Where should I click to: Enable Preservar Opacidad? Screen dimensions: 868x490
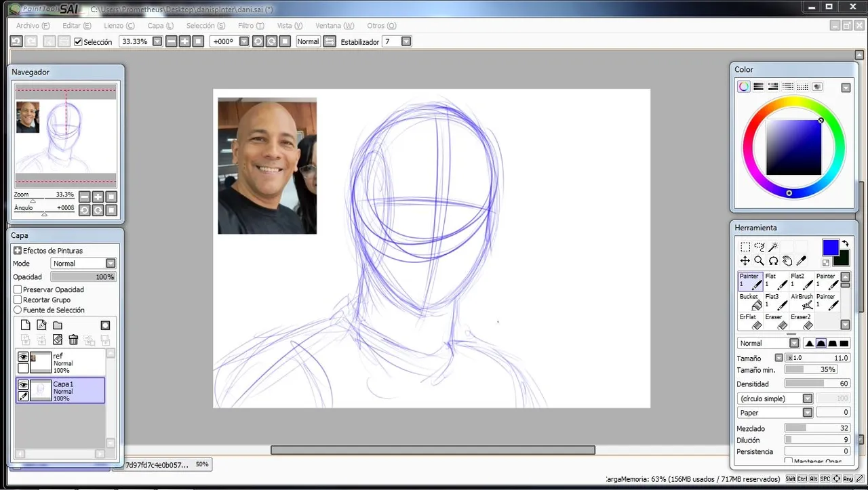[x=18, y=289]
